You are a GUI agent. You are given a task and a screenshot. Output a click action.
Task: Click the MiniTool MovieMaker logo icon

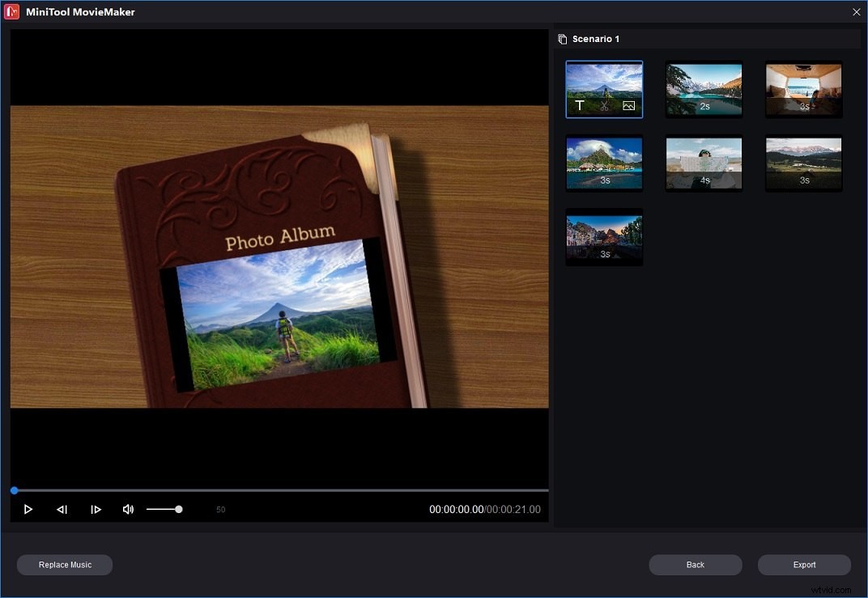click(x=11, y=11)
